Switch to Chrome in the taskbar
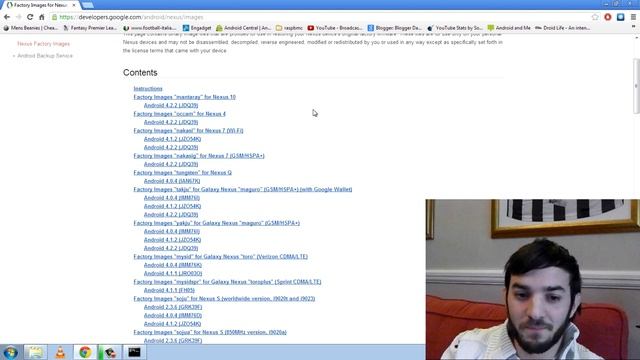The height and width of the screenshot is (360, 640). tap(85, 352)
